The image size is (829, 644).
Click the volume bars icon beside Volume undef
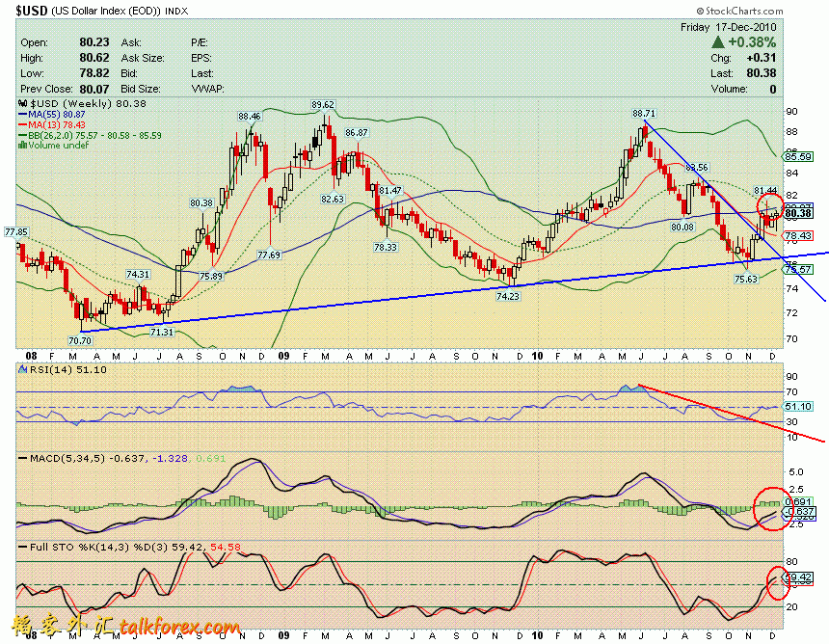23,145
